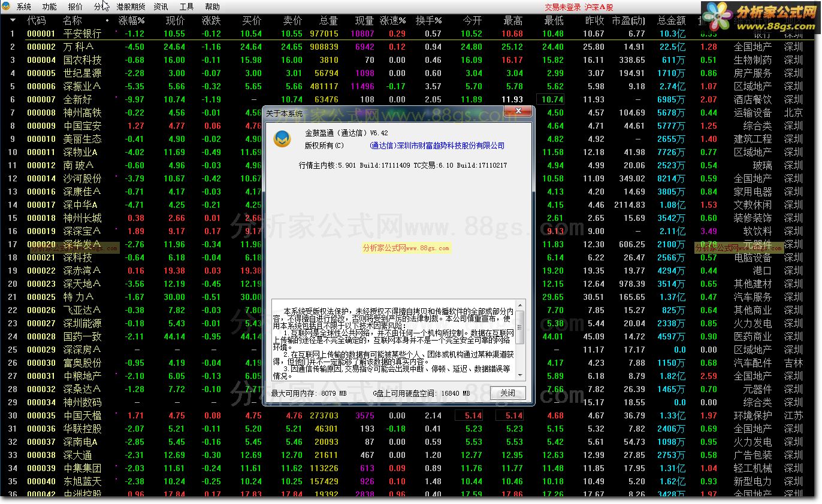The width and height of the screenshot is (822, 504).
Task: Click the 酒店餐饮 industry cell
Action: 753,99
